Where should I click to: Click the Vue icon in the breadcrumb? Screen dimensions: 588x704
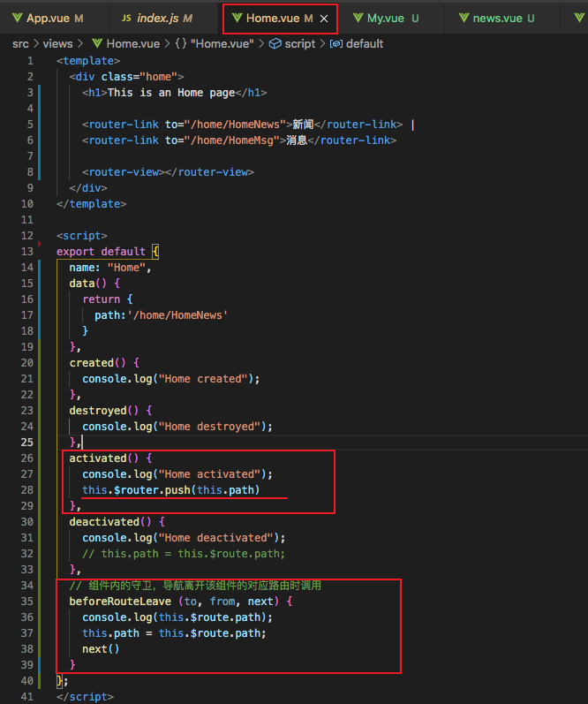pyautogui.click(x=97, y=43)
